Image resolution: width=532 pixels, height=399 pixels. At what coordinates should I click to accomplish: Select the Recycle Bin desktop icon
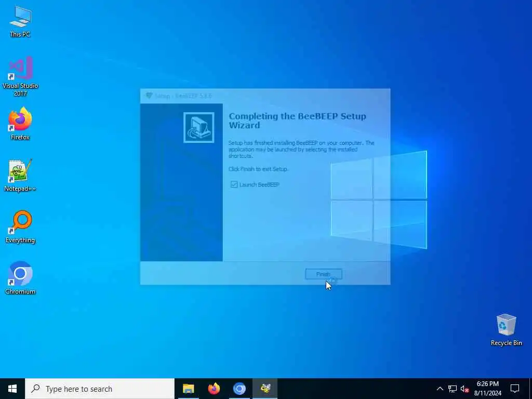coord(506,330)
